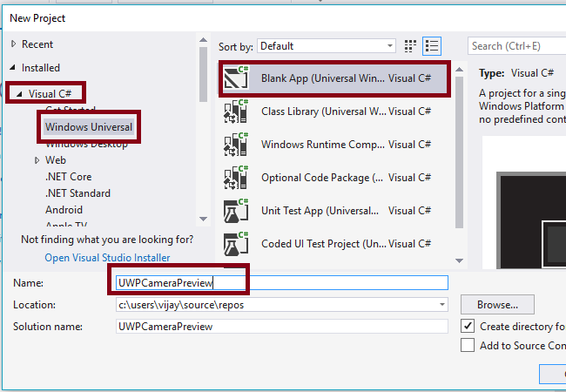
Task: Click the Windows Runtime Component template icon
Action: tap(236, 144)
